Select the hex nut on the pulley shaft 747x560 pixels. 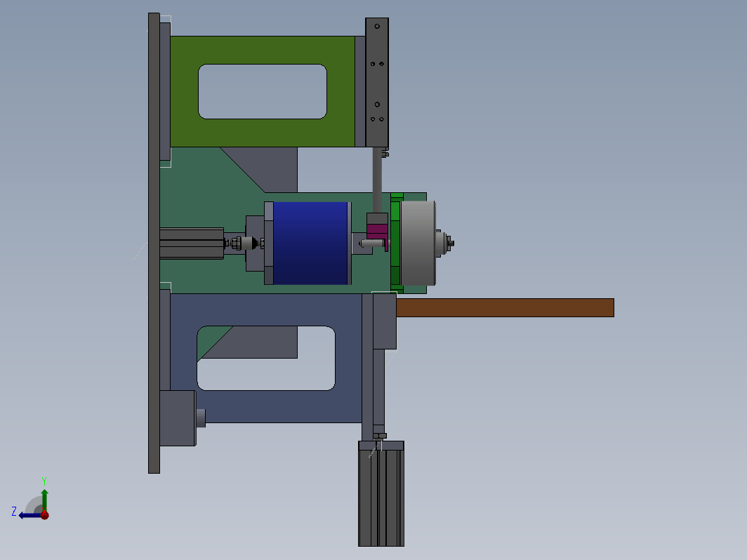point(449,244)
